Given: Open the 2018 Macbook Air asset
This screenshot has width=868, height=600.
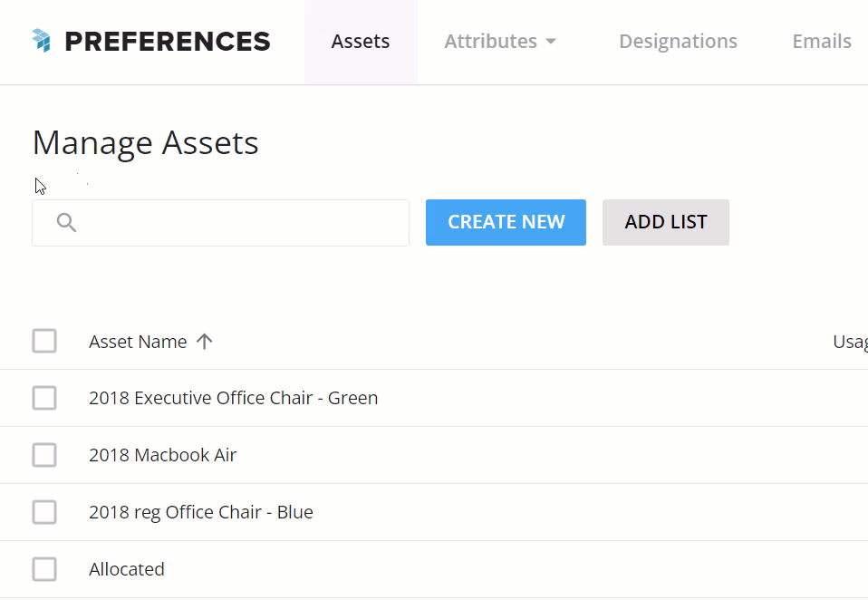Looking at the screenshot, I should point(163,455).
